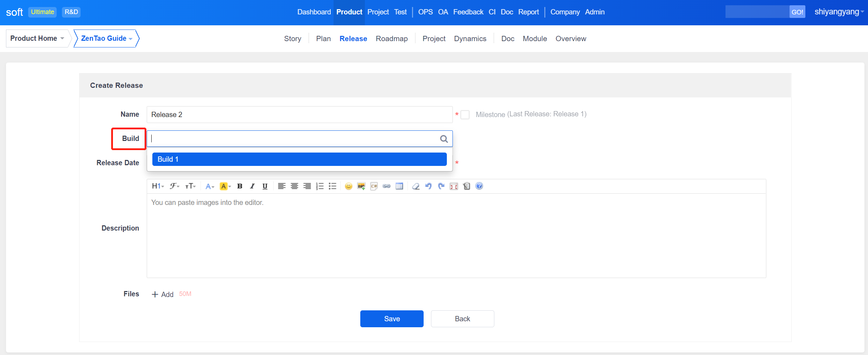Toggle fullscreen mode for the editor
The height and width of the screenshot is (355, 868).
454,186
